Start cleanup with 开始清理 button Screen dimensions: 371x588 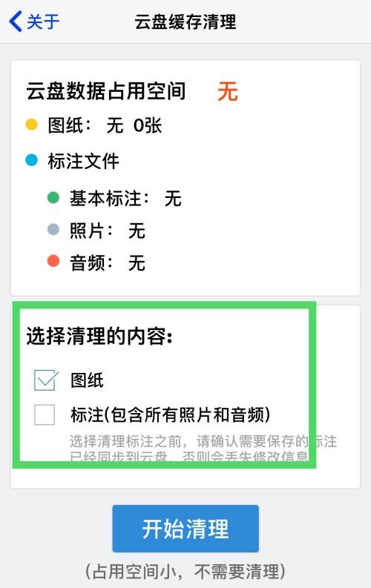(x=185, y=529)
